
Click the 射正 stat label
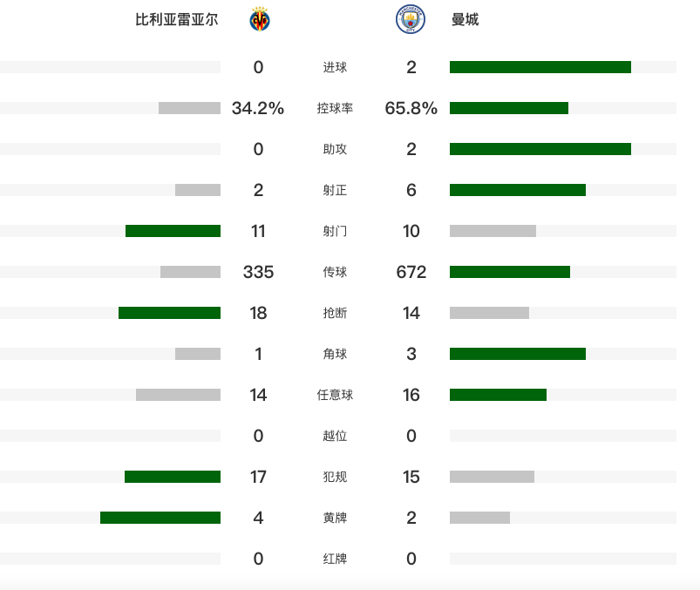click(335, 191)
